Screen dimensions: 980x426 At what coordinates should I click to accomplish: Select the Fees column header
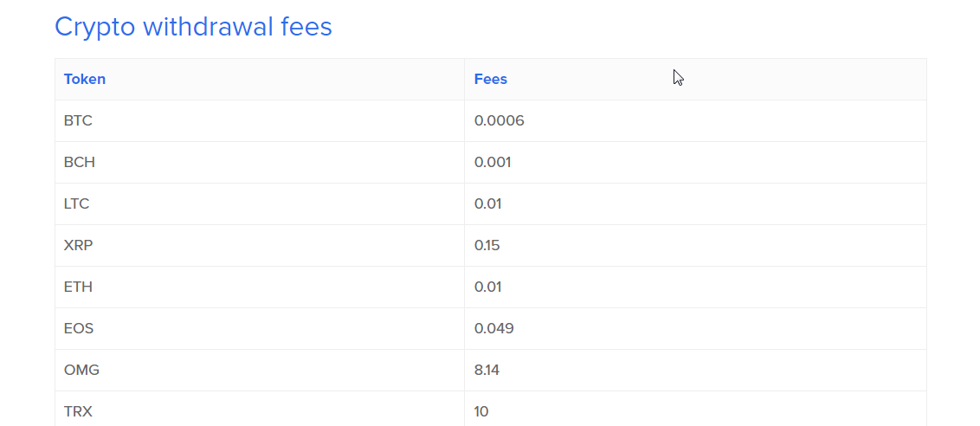[491, 80]
